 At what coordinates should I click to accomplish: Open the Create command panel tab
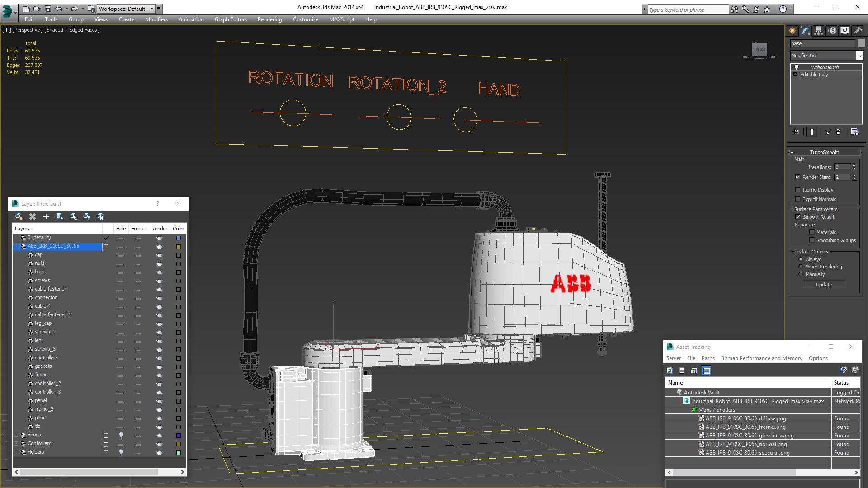[792, 31]
